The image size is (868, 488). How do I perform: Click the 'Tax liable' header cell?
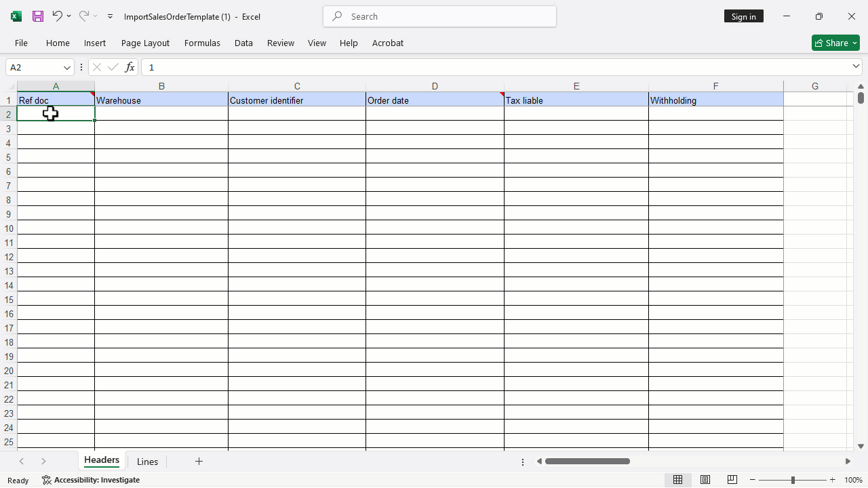tap(576, 100)
